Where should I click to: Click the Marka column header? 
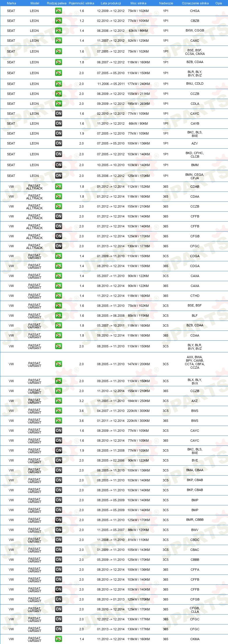click(x=11, y=3)
